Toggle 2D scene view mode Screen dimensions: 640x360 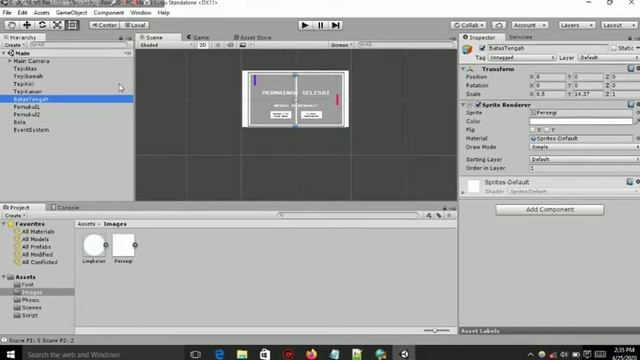pos(202,45)
